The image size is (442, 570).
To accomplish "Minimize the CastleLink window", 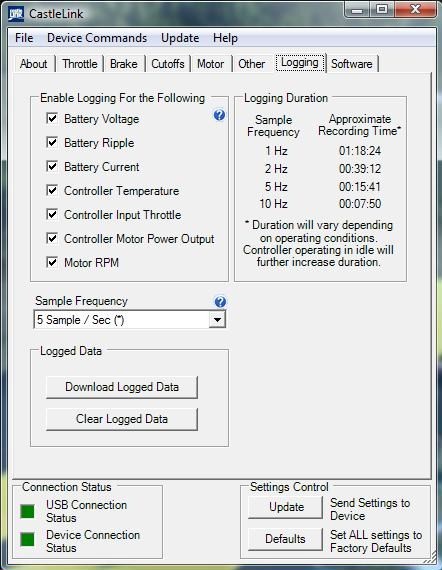I will point(357,10).
